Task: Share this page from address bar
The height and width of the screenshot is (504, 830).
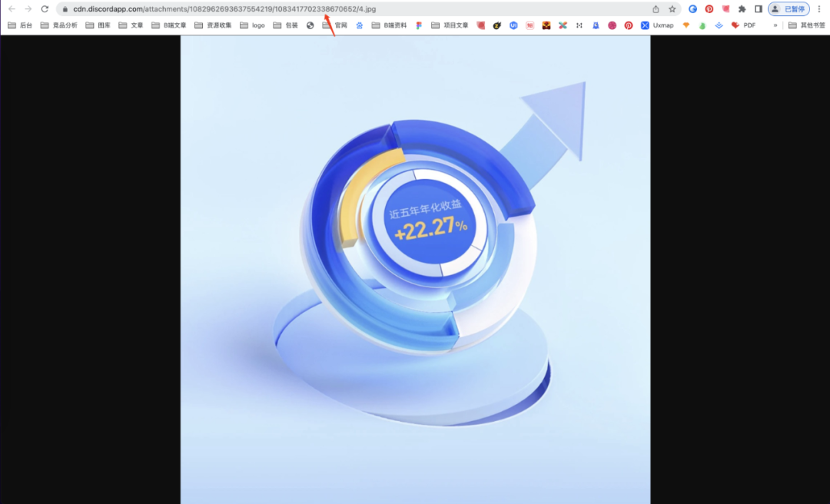Action: pos(656,9)
